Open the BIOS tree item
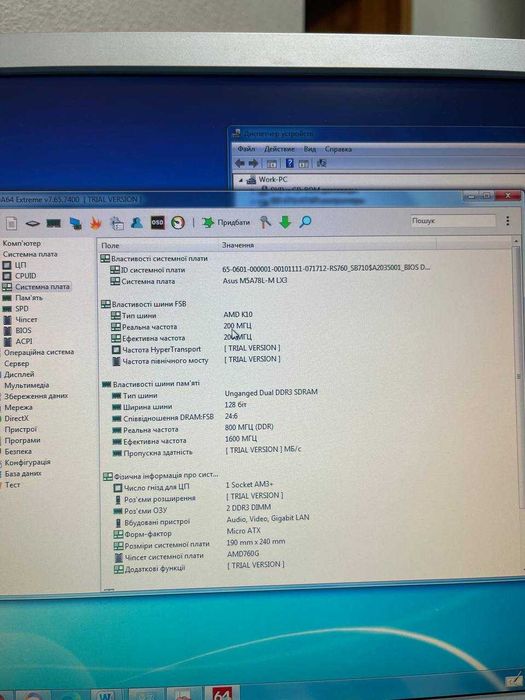Viewport: 525px width, 700px height. 23,330
